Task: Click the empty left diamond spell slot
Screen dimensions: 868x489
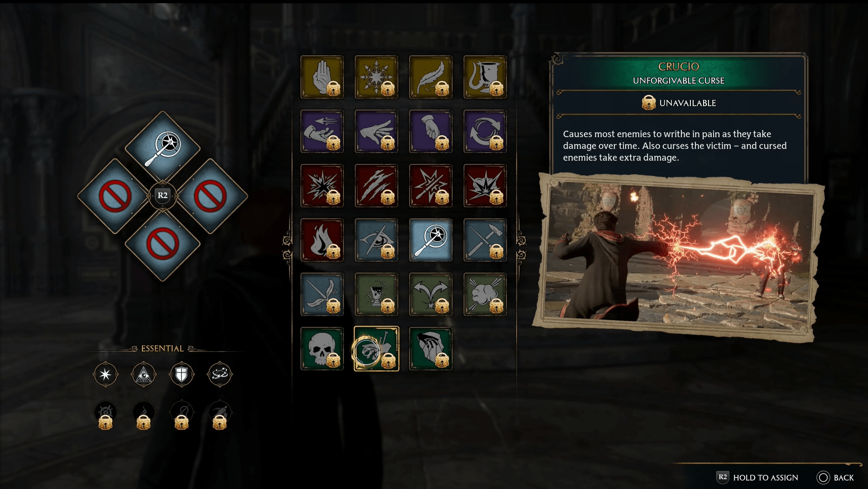Action: pos(115,196)
